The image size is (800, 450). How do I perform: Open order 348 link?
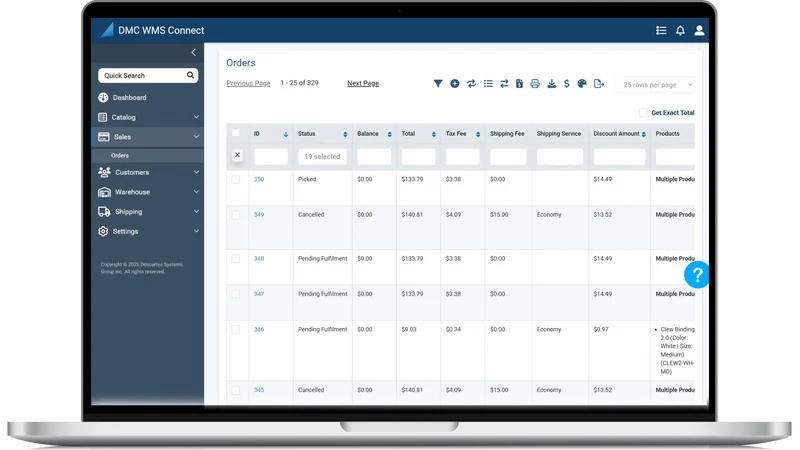[x=259, y=259]
